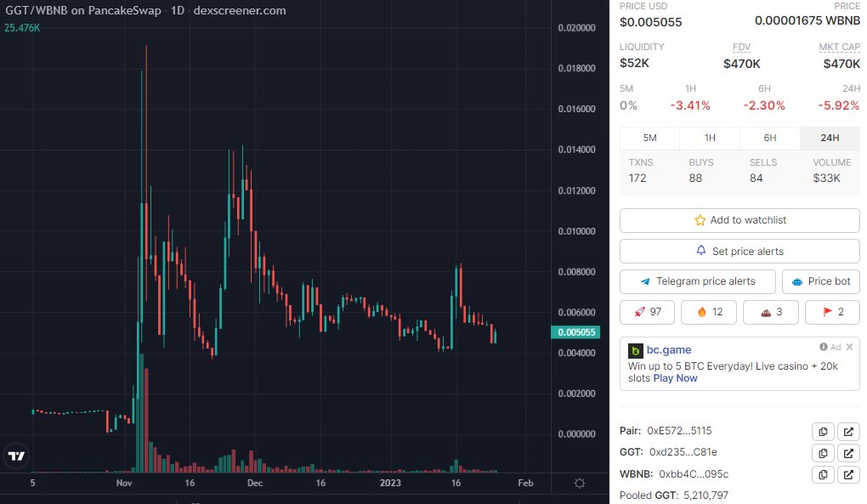Click the -5.92% 24H change
Image resolution: width=867 pixels, height=504 pixels.
[x=839, y=105]
